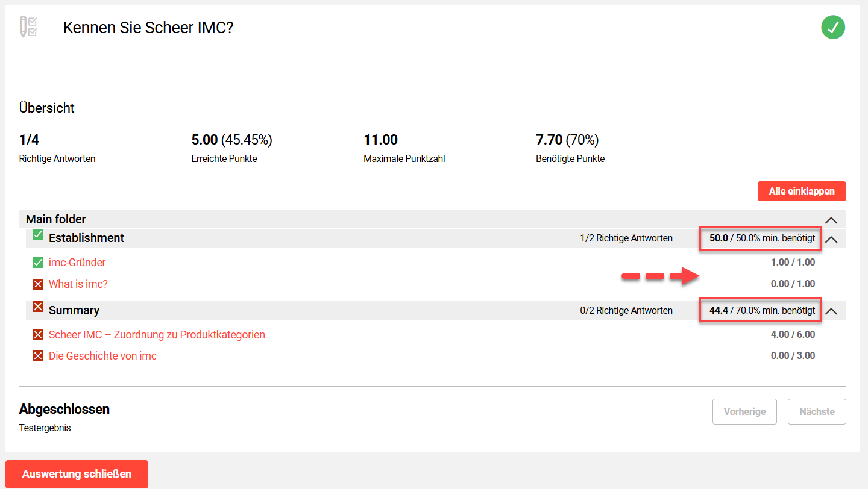Image resolution: width=868 pixels, height=489 pixels.
Task: Open Scheer IMC – Zuordnung zu Produktkategorien
Action: point(157,335)
